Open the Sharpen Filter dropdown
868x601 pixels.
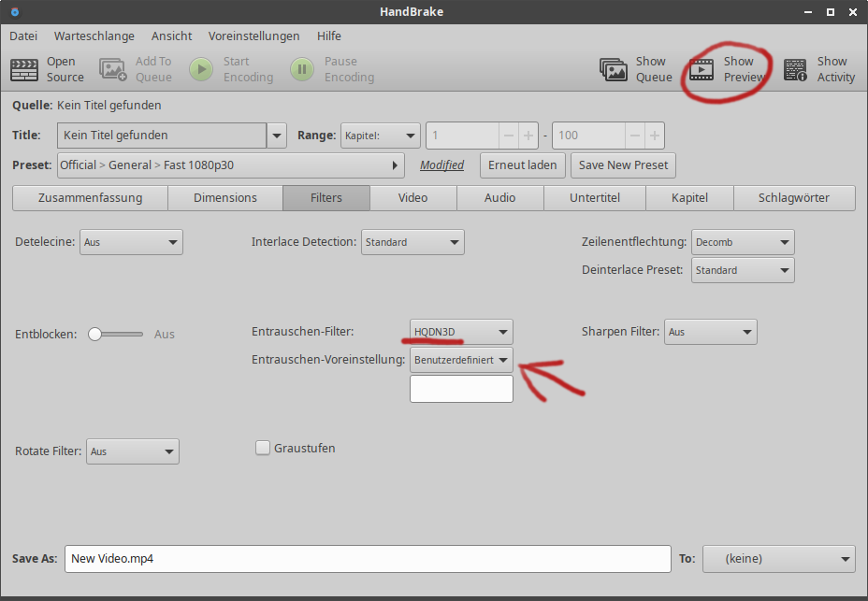click(x=710, y=332)
